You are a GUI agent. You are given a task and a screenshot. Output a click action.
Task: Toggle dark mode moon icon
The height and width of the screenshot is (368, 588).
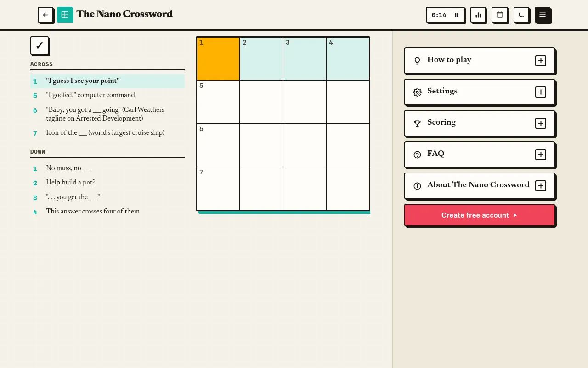[521, 15]
